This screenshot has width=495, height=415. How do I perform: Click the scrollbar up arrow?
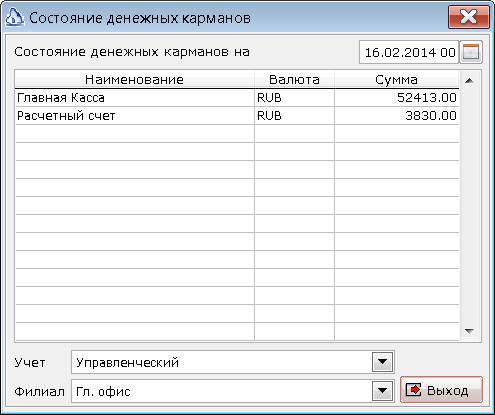point(469,80)
